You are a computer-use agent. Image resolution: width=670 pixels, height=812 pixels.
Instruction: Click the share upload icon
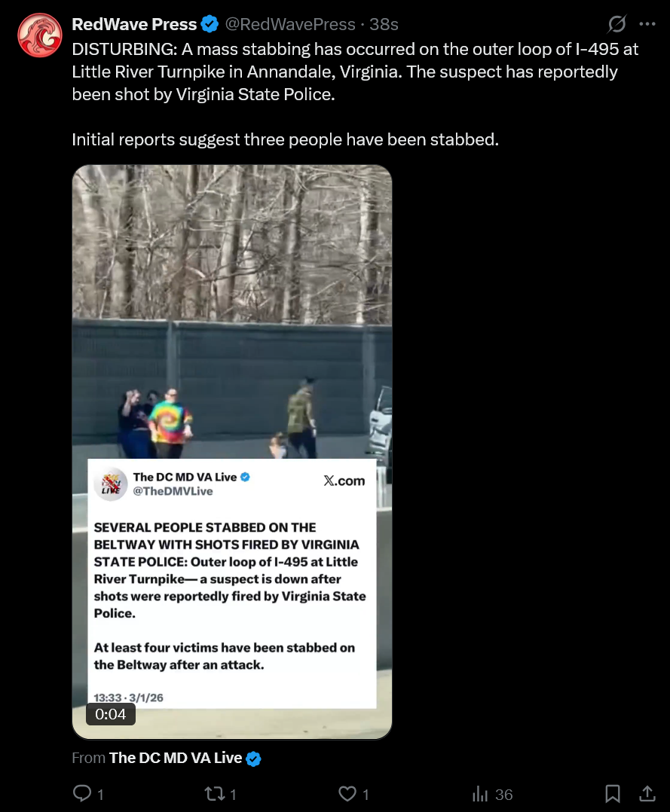(647, 793)
